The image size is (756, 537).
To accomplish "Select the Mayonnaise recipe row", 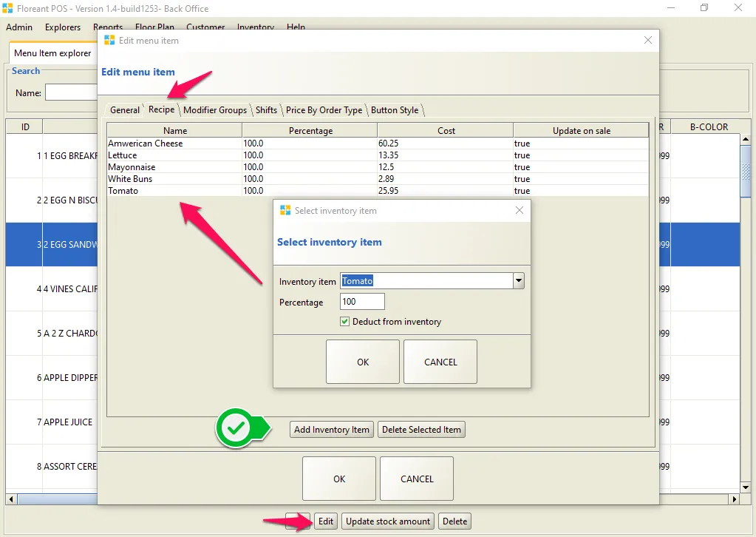I will click(x=378, y=167).
